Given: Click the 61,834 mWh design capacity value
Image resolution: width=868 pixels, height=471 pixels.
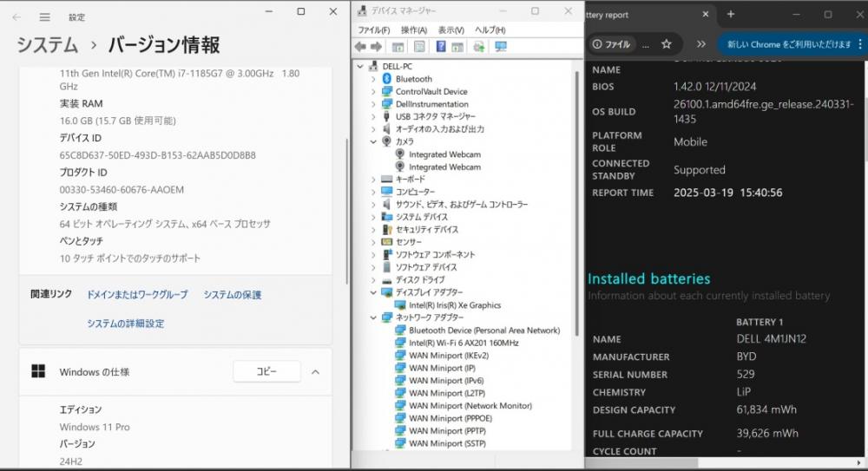Looking at the screenshot, I should click(x=766, y=409).
